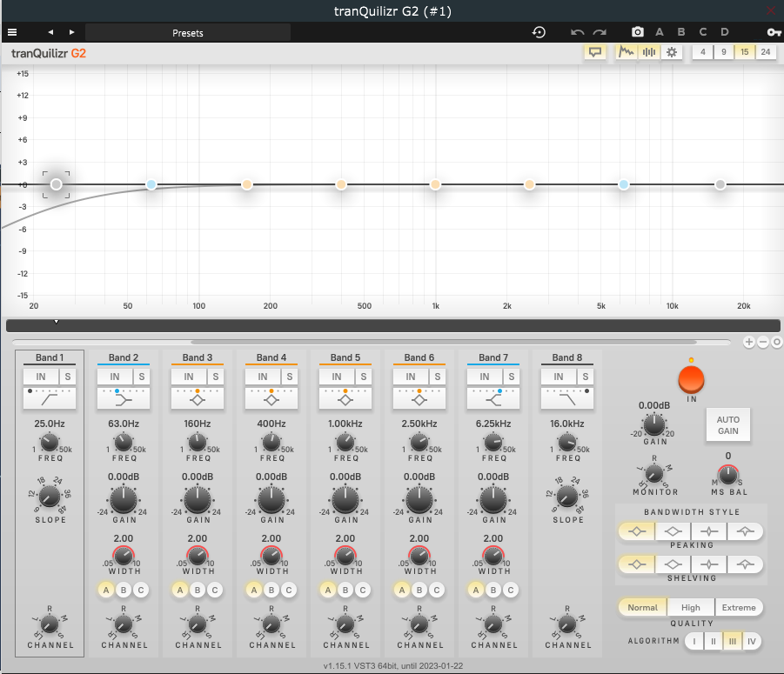Image resolution: width=784 pixels, height=674 pixels.
Task: Open the hamburger main menu
Action: pyautogui.click(x=12, y=32)
